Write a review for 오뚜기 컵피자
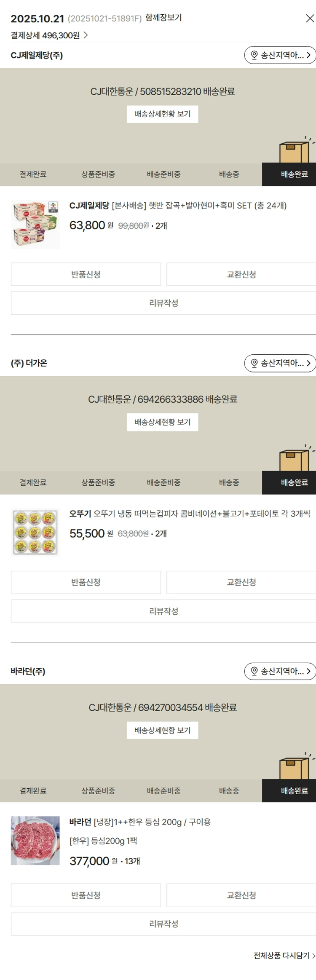Screen dimensions: 316x980 tap(163, 611)
